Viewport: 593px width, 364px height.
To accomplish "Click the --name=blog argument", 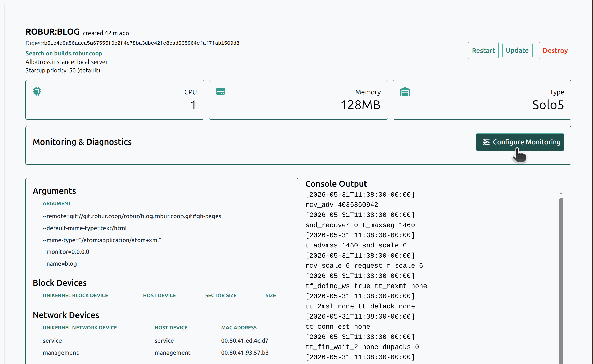I will pyautogui.click(x=60, y=264).
